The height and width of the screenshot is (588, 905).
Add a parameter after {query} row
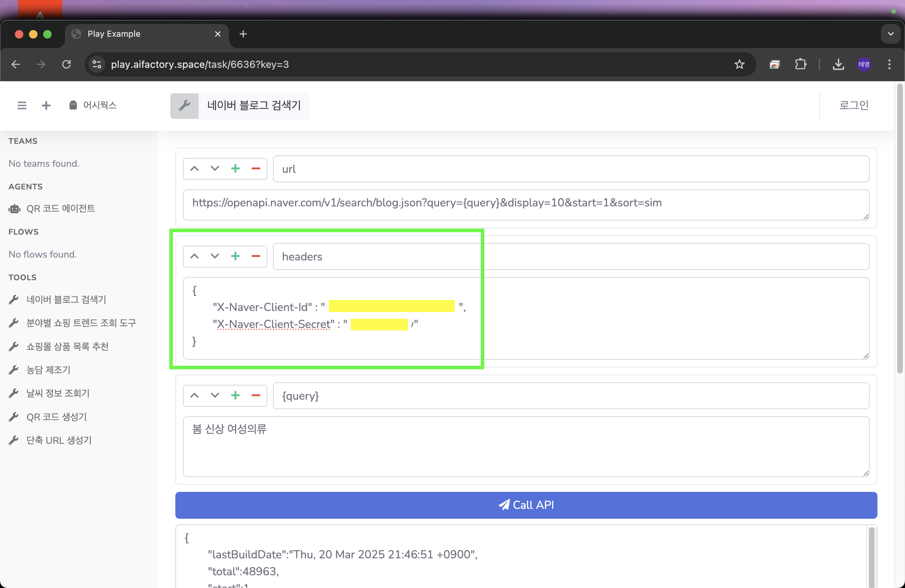pyautogui.click(x=235, y=396)
